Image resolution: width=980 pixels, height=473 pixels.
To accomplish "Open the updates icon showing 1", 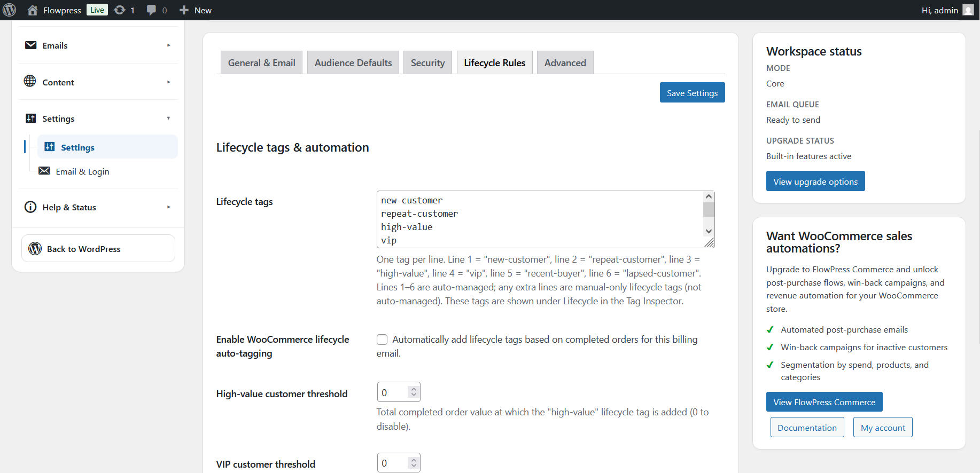I will tap(120, 10).
